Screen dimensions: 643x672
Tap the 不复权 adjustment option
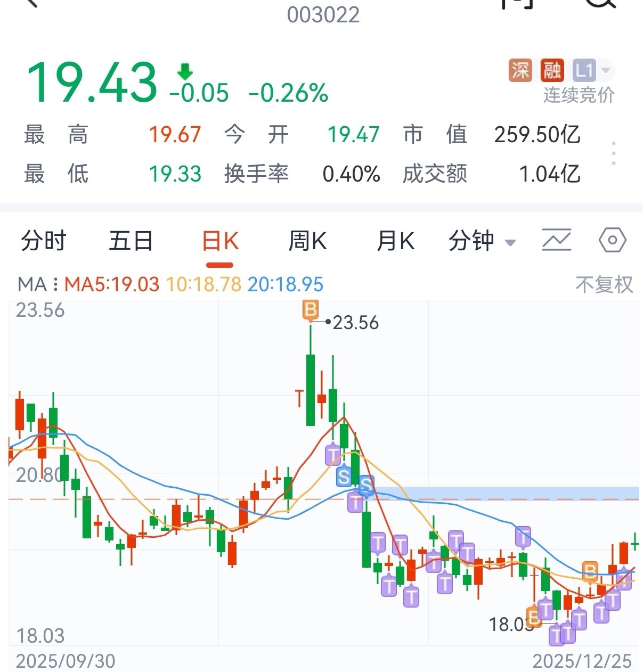point(604,284)
